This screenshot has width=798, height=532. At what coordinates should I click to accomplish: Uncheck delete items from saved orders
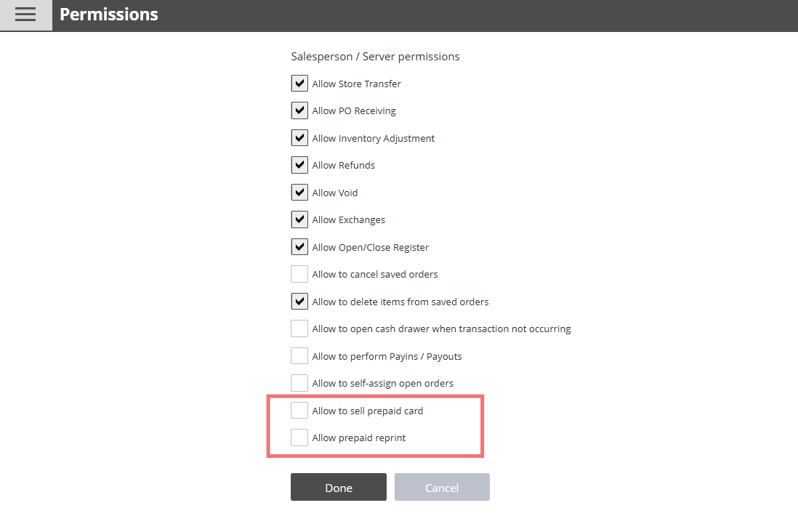(x=299, y=302)
